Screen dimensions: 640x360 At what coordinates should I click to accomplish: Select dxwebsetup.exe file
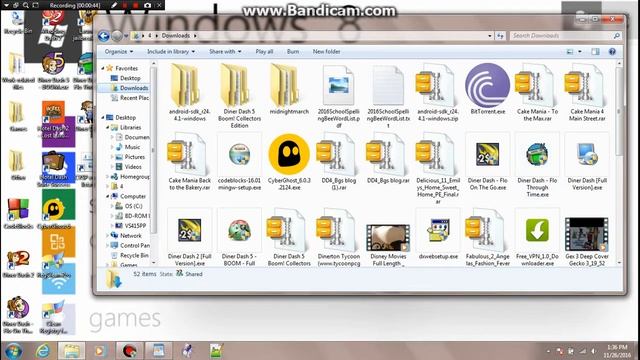click(438, 234)
